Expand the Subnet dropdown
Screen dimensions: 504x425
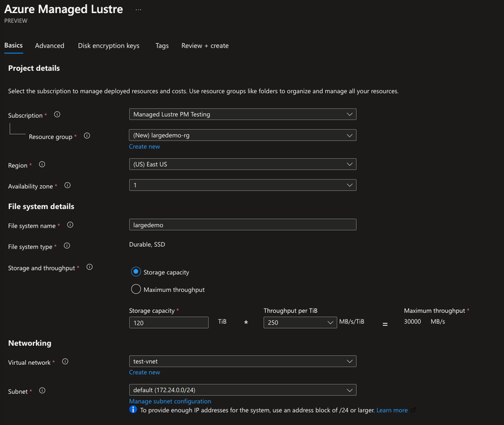point(242,390)
